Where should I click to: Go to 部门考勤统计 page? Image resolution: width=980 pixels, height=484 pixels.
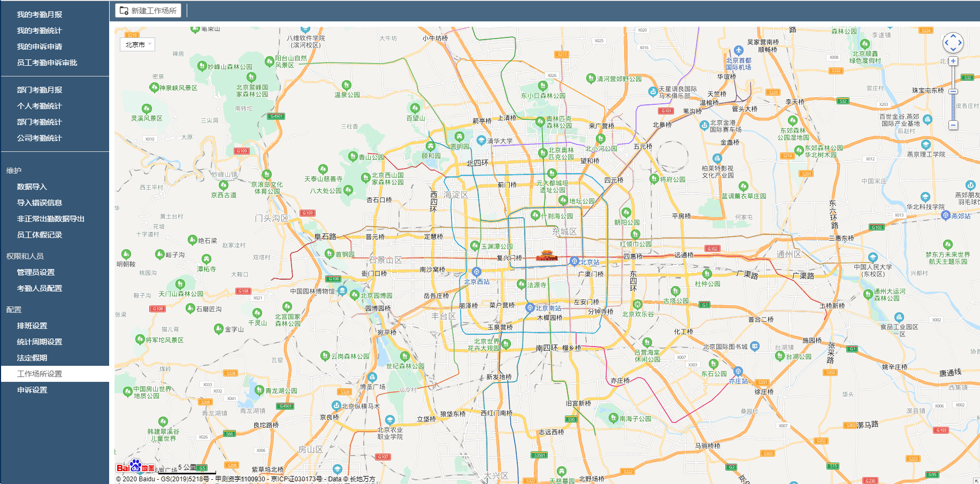click(39, 122)
